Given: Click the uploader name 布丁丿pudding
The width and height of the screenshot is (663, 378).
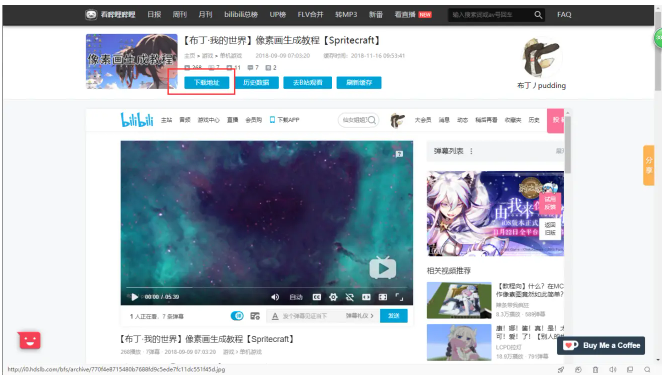Looking at the screenshot, I should tap(541, 85).
